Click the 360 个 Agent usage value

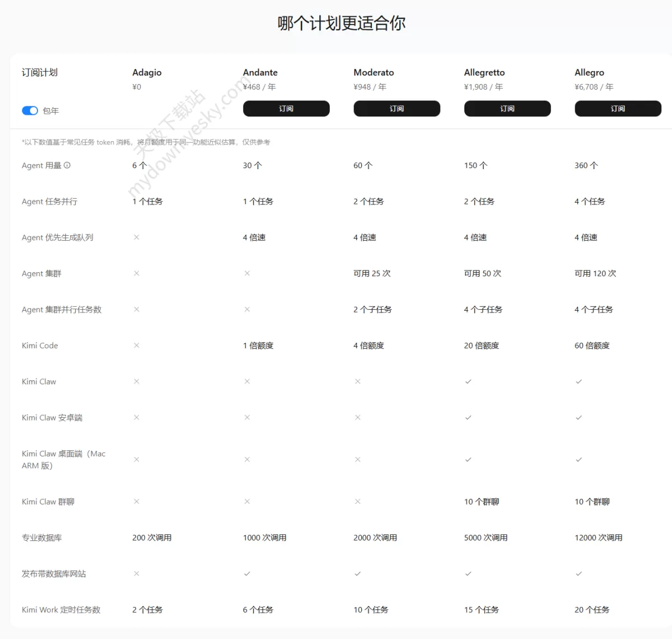coord(586,165)
